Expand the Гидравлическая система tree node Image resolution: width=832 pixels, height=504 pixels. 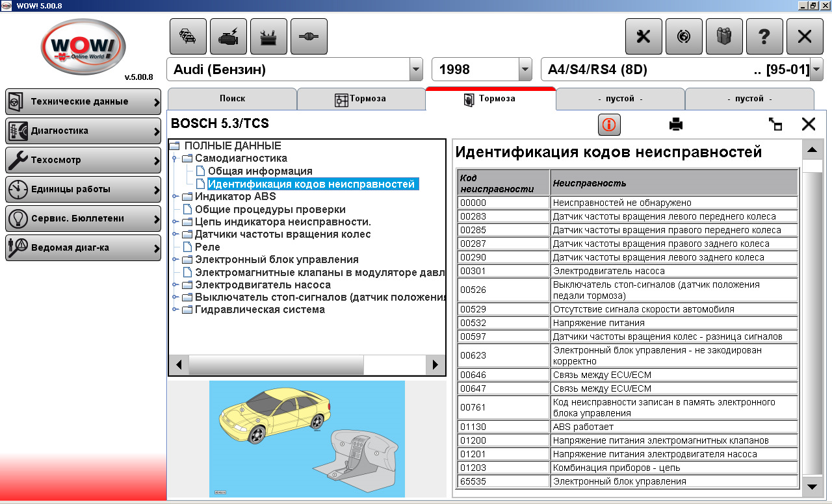tap(174, 310)
